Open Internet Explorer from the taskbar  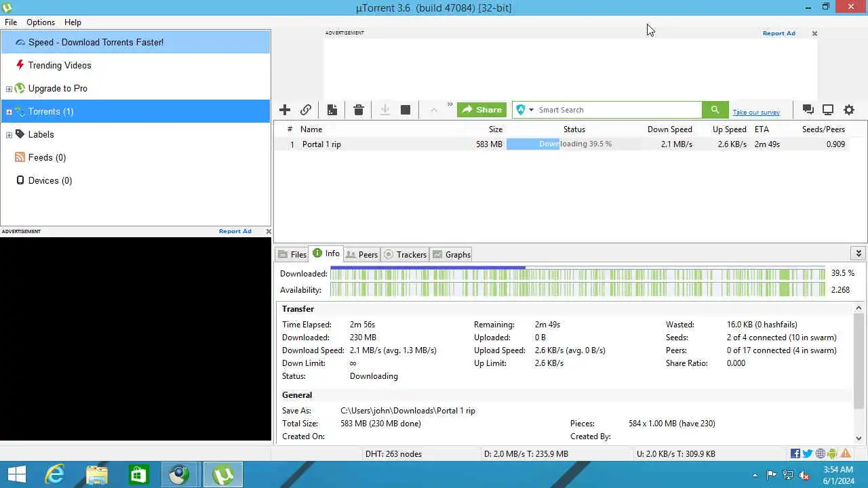click(x=55, y=474)
